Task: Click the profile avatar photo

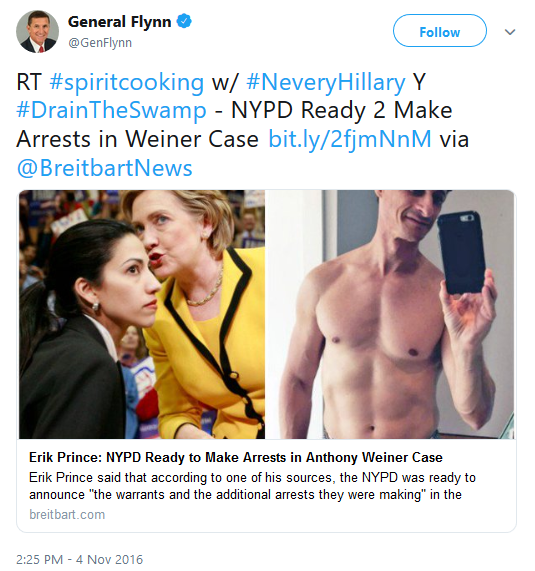Action: click(x=37, y=31)
